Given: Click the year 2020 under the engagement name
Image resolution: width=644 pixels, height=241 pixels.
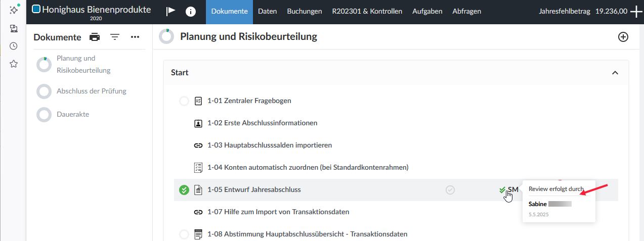Looking at the screenshot, I should 97,19.
